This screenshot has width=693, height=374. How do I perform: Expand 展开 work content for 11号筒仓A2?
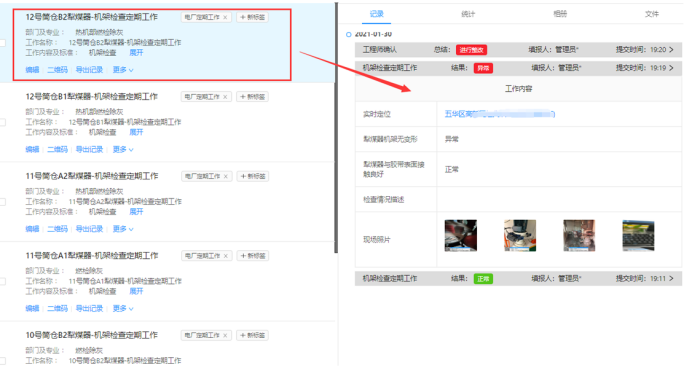click(x=136, y=212)
